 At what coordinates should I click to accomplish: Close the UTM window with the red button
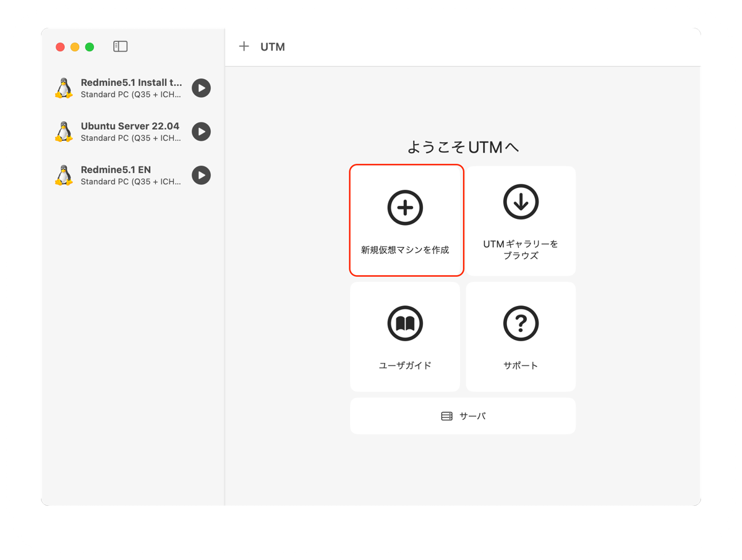click(x=60, y=47)
